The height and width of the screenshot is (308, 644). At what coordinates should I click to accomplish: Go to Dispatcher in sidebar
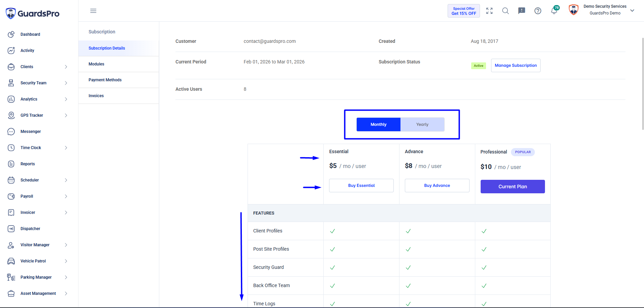[x=38, y=229]
